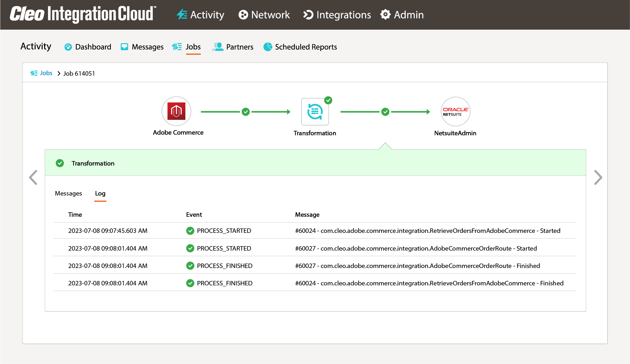Open the Activity section in the top navigation
This screenshot has width=630, height=364.
207,15
